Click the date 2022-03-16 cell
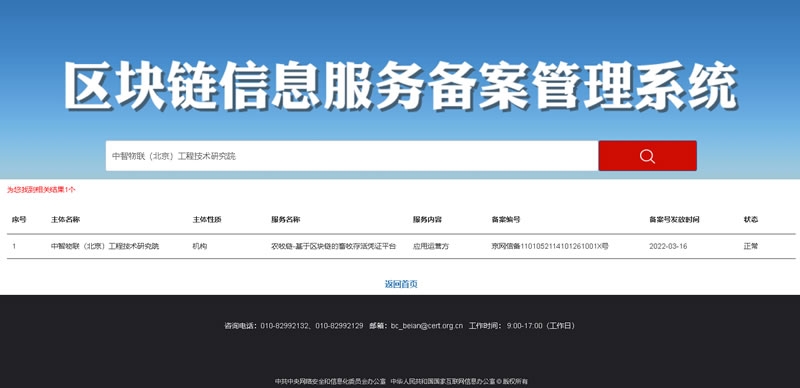The height and width of the screenshot is (388, 800). point(668,246)
